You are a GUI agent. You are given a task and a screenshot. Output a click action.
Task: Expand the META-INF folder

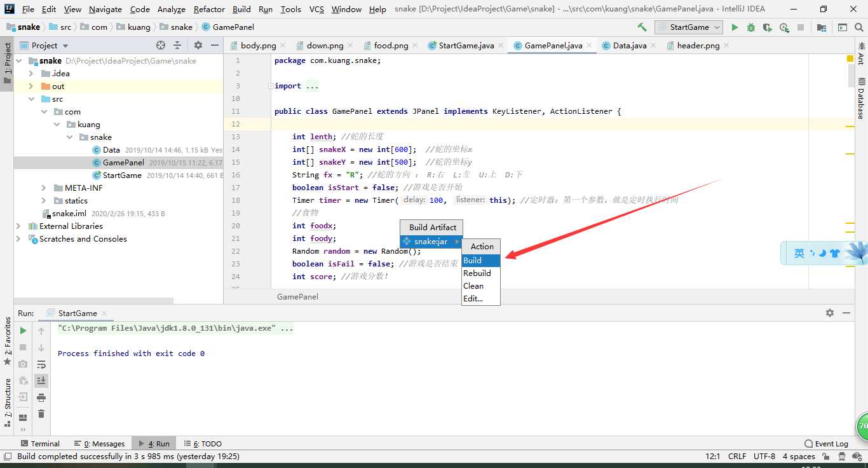point(44,188)
